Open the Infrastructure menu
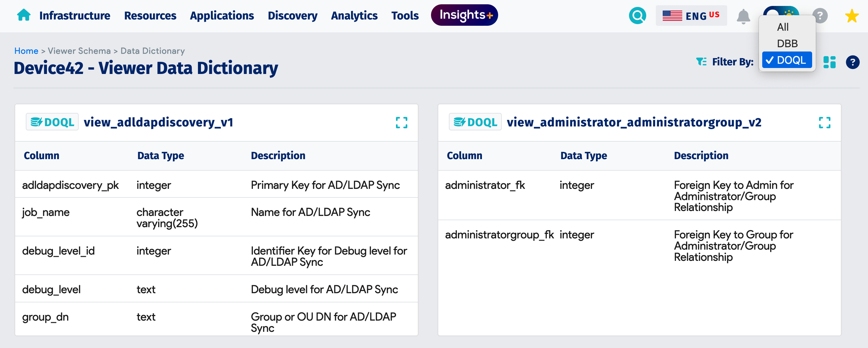 coord(74,16)
